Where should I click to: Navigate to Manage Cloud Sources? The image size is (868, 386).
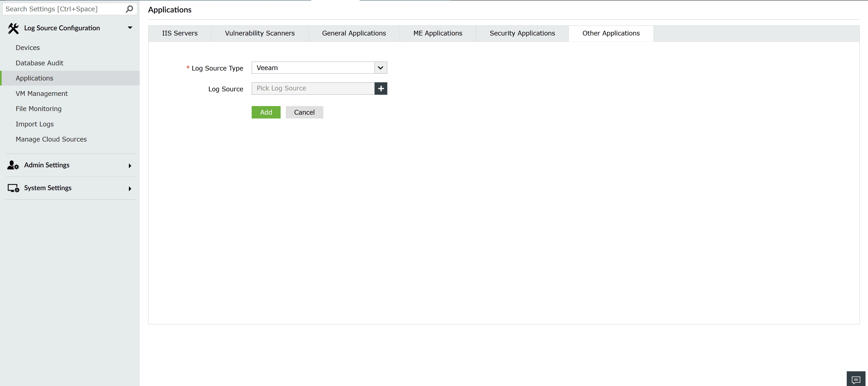[x=51, y=139]
